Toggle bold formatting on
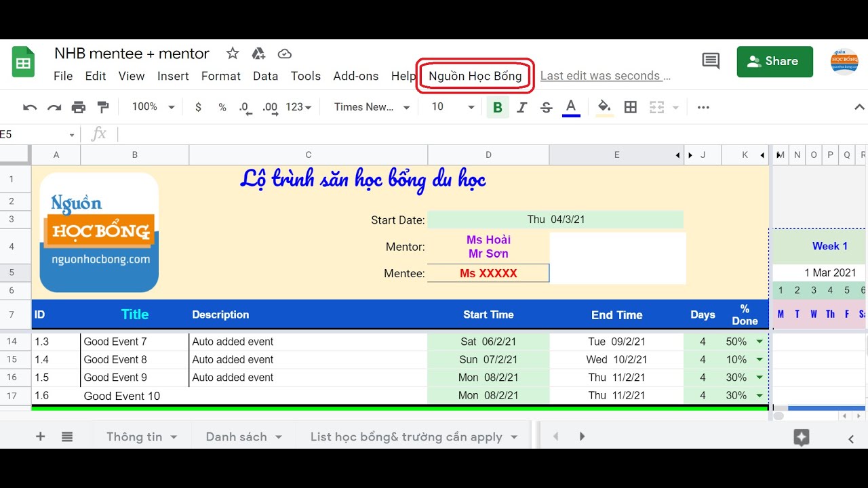This screenshot has width=868, height=488. tap(498, 106)
